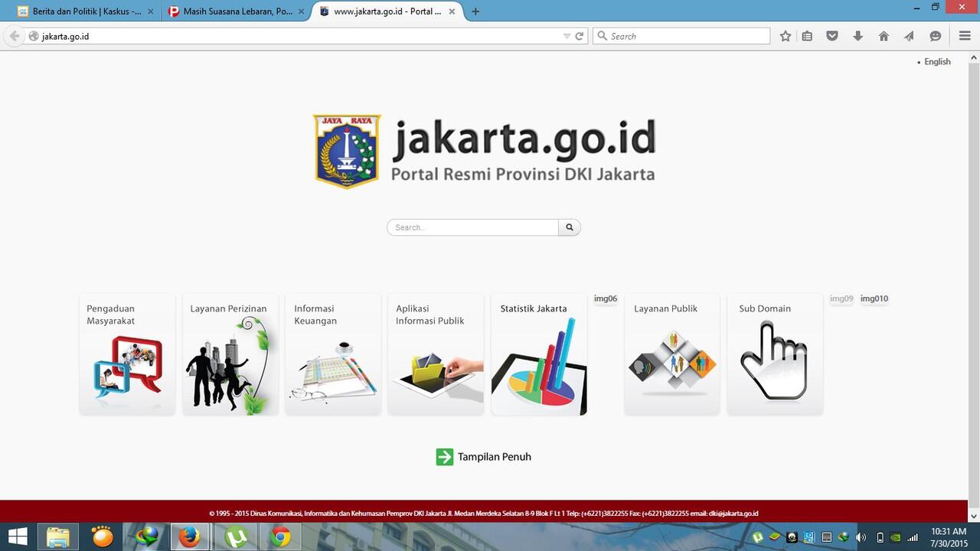
Task: Reload the current page
Action: pyautogui.click(x=580, y=36)
